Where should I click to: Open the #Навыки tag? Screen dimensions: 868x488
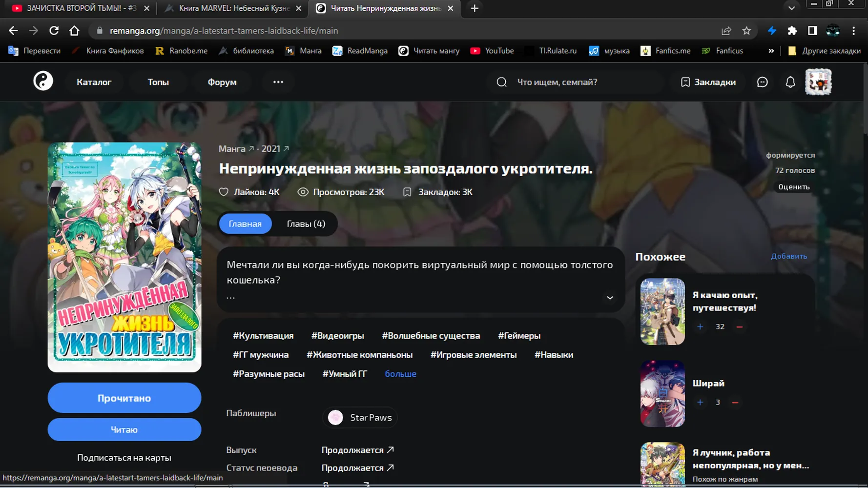click(554, 355)
